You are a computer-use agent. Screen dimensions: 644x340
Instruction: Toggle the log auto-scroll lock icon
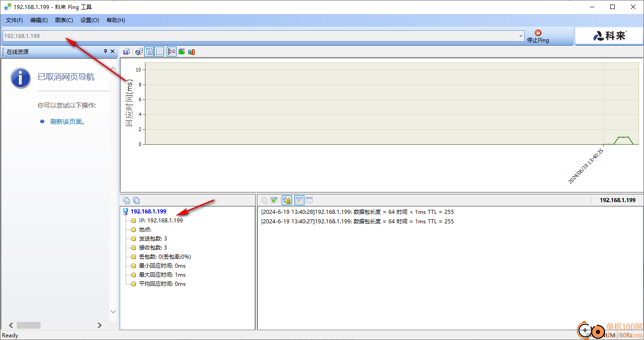(x=286, y=200)
